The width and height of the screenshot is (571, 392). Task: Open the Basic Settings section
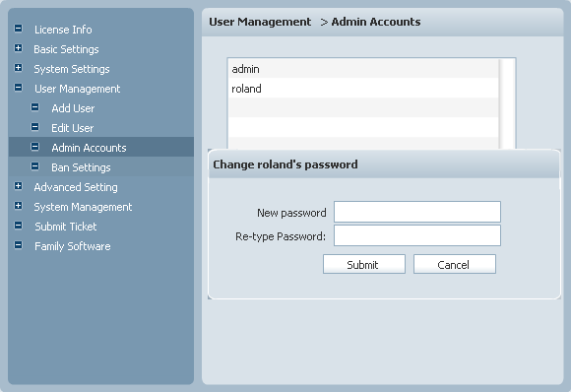coord(66,49)
